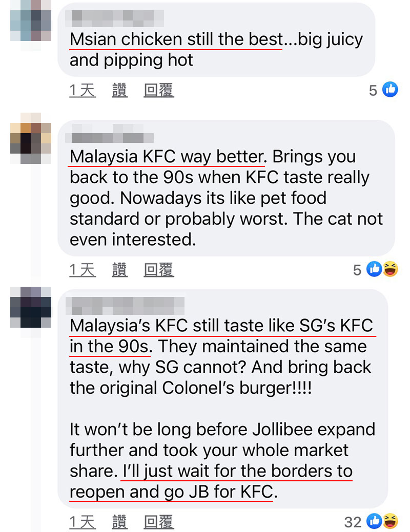
Task: Like the 'Malaysia KFC way better' comment
Action: [x=119, y=270]
